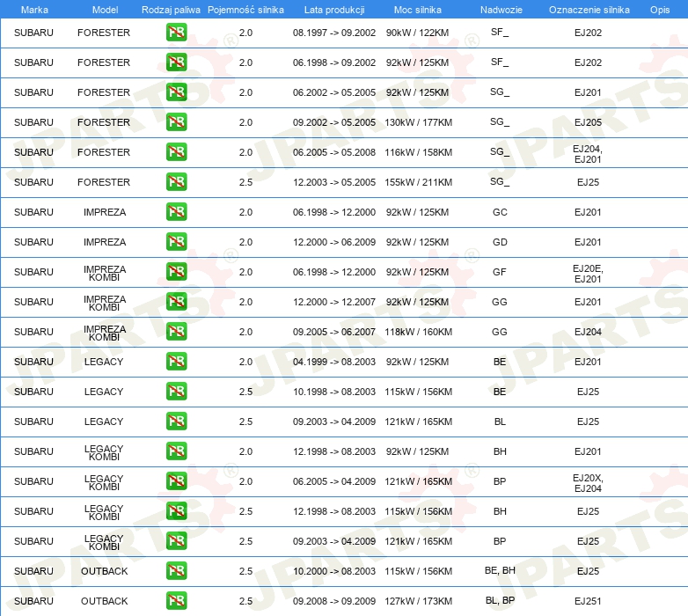Click fuel icon in Forester 2.5 155kW row
688x616 pixels.
tap(176, 182)
